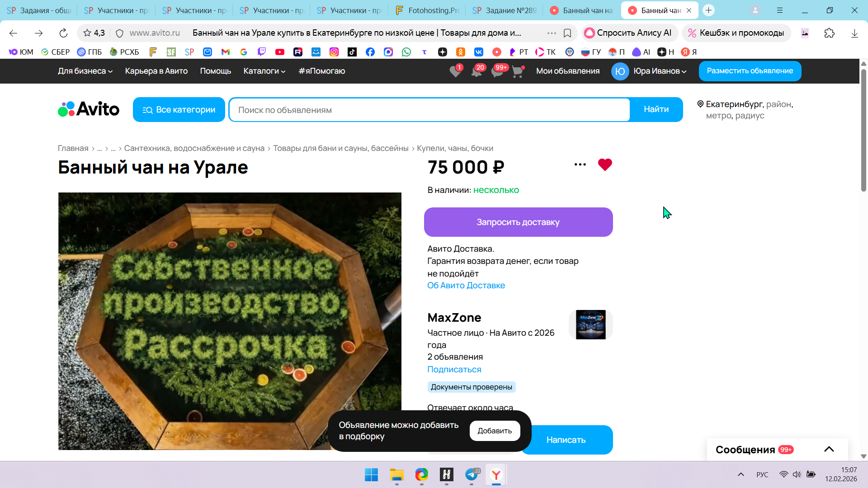
Task: Click the Подписаться link
Action: coord(454,369)
